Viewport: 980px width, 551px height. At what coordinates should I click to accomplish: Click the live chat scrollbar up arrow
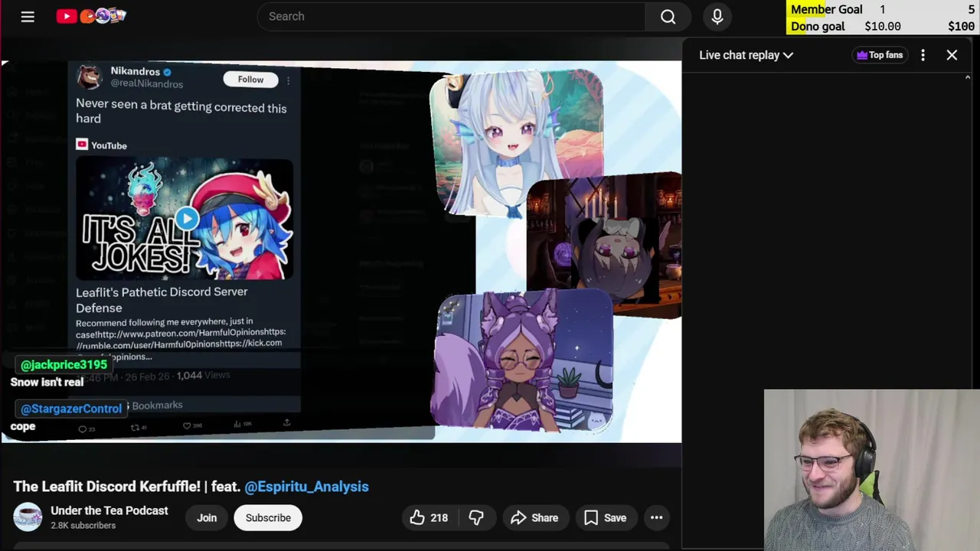[x=967, y=78]
